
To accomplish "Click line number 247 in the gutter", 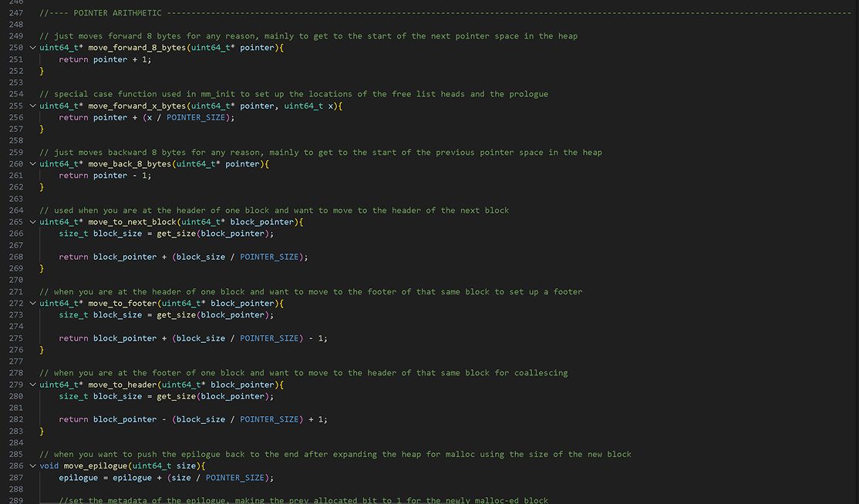I will click(x=15, y=13).
